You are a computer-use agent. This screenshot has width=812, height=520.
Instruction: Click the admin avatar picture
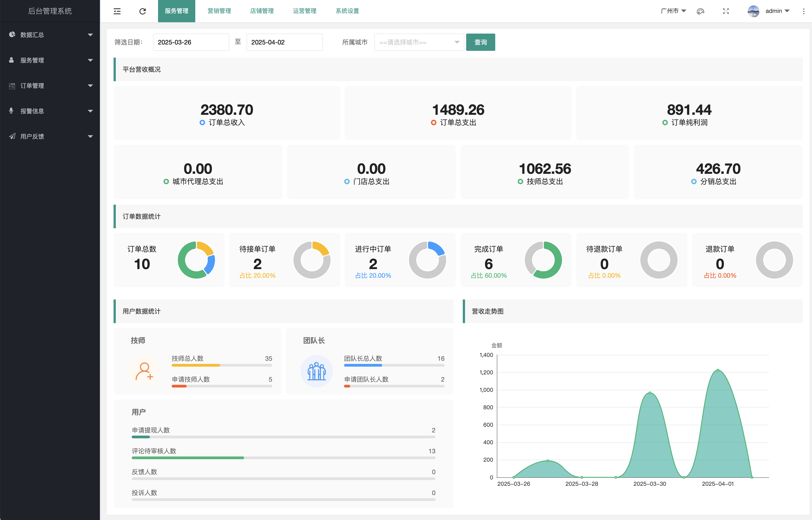pyautogui.click(x=753, y=11)
